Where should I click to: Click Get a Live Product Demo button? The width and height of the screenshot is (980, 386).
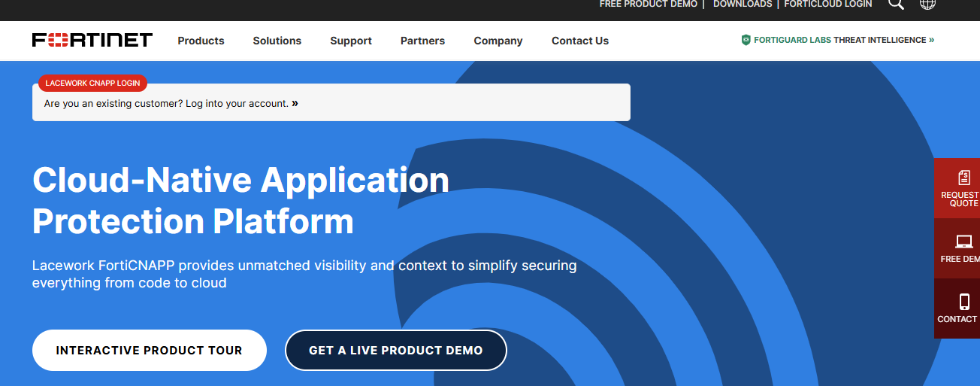point(396,350)
